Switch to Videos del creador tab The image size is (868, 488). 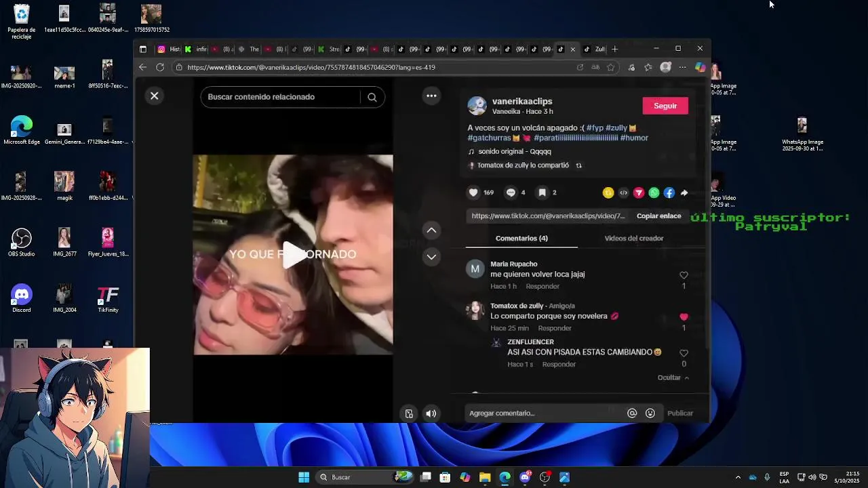pos(634,239)
